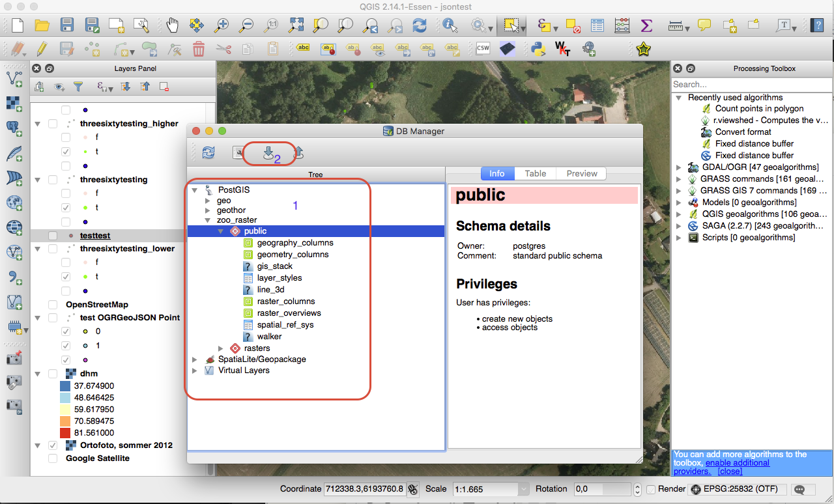
Task: Expand the geothor database node
Action: point(208,210)
